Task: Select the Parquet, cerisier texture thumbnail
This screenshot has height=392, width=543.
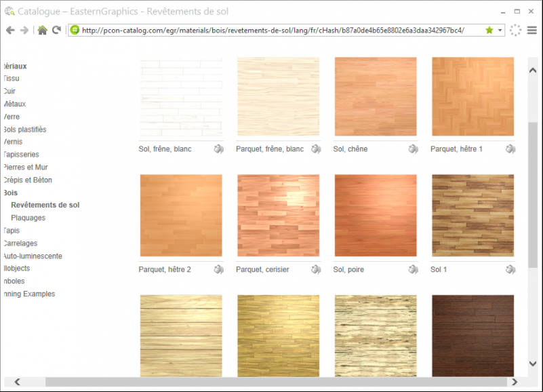Action: coord(279,216)
